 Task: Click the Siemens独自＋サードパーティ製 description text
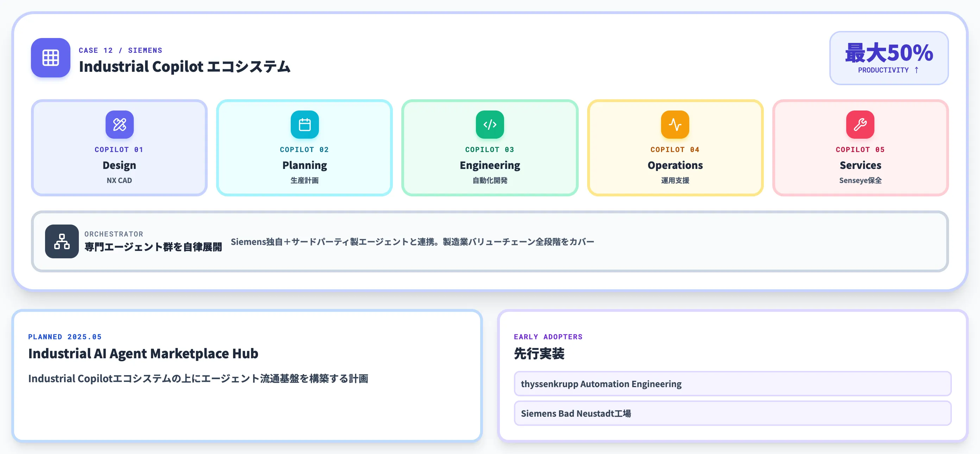[x=413, y=242]
